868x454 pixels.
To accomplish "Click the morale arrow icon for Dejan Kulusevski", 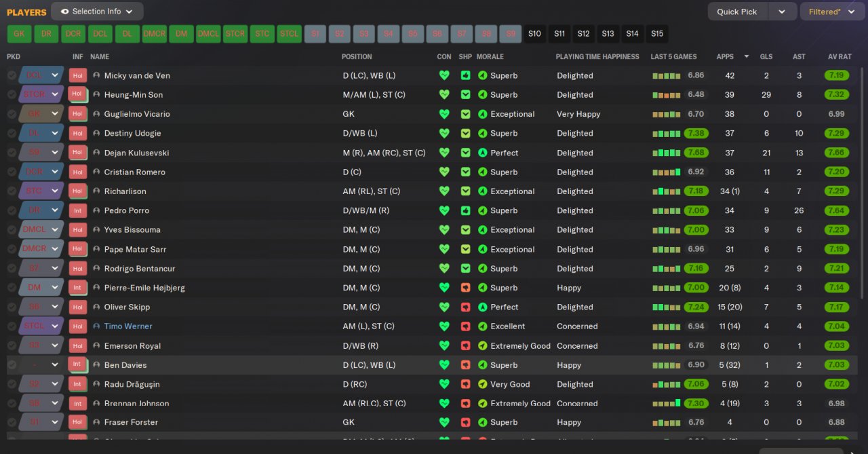I will coord(482,153).
